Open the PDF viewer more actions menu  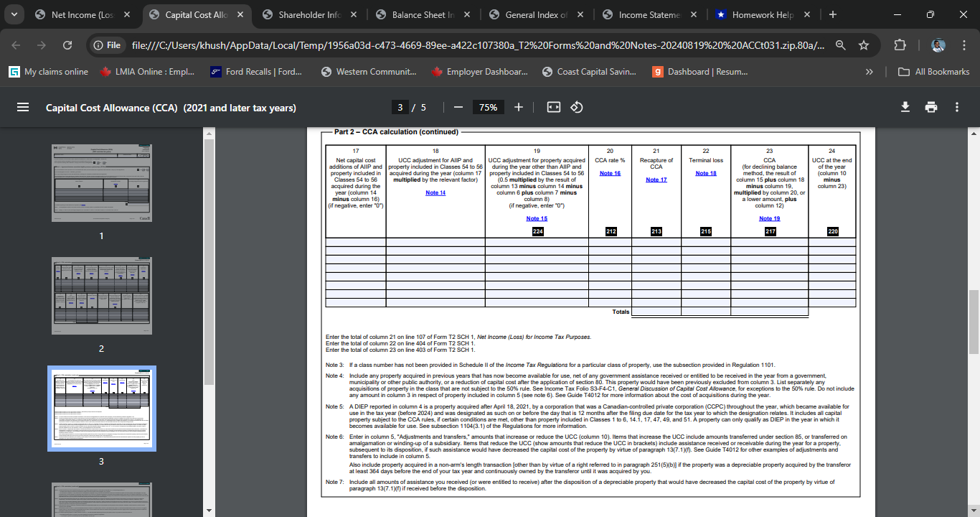point(957,107)
